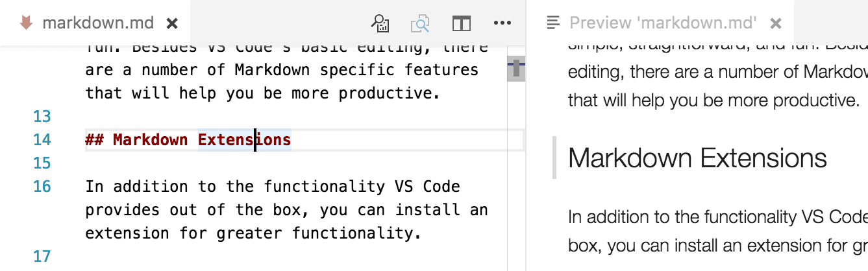
Task: Click the 'In addition to' paragraph in preview
Action: (714, 217)
